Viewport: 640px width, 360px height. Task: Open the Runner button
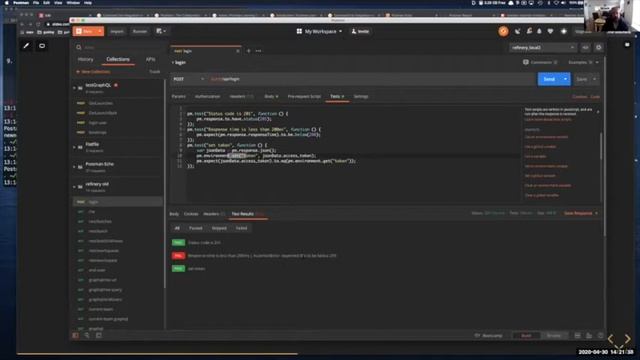pos(140,31)
